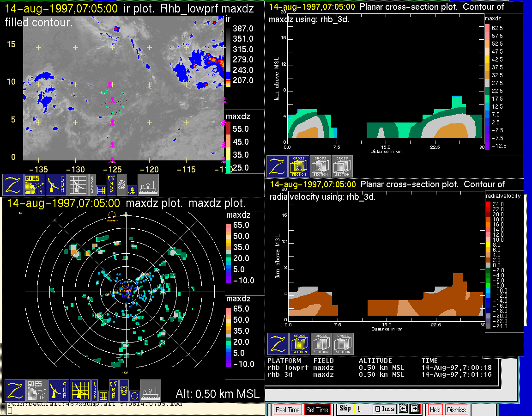Viewport: 532px width, 416px height.
Task: Open the hrs time unit dropdown
Action: [384, 409]
